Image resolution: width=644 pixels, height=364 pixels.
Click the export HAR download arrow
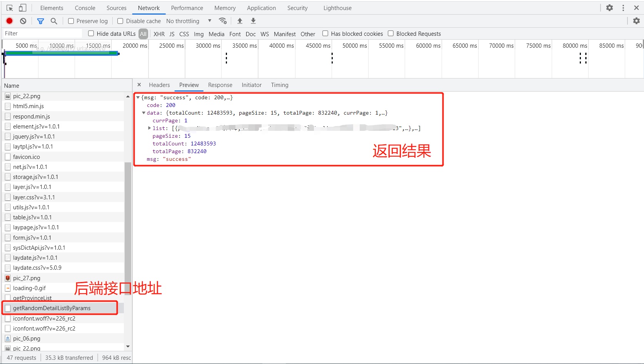coord(253,21)
